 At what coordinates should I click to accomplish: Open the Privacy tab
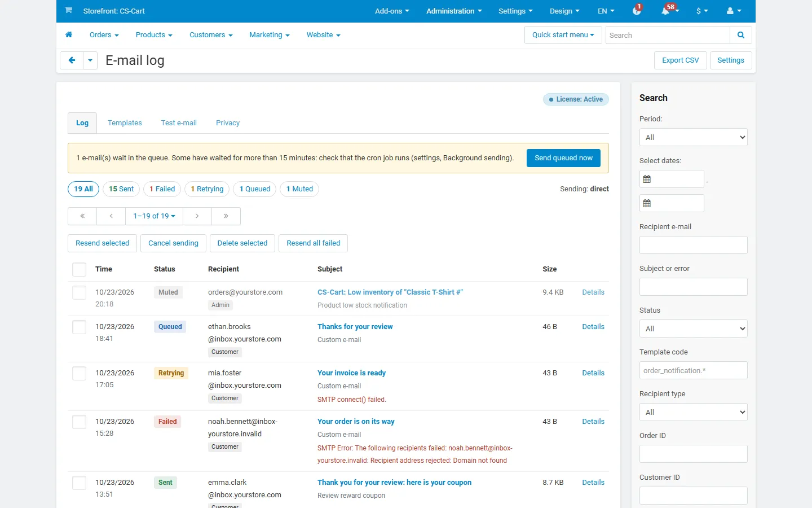(x=228, y=123)
